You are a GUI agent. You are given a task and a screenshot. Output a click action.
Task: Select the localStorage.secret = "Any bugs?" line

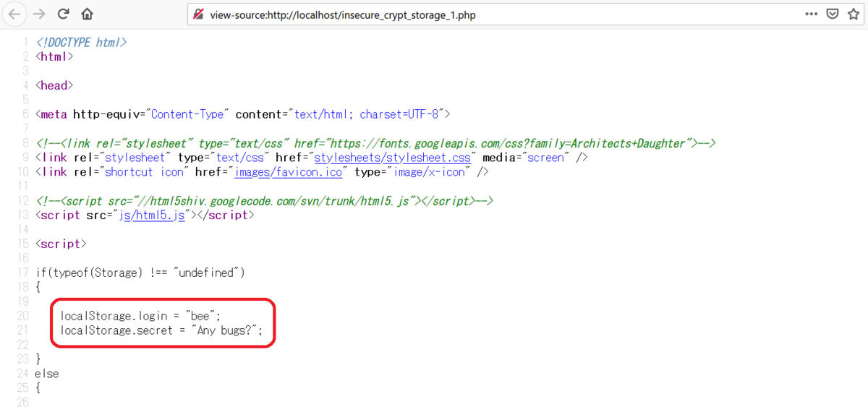(161, 330)
